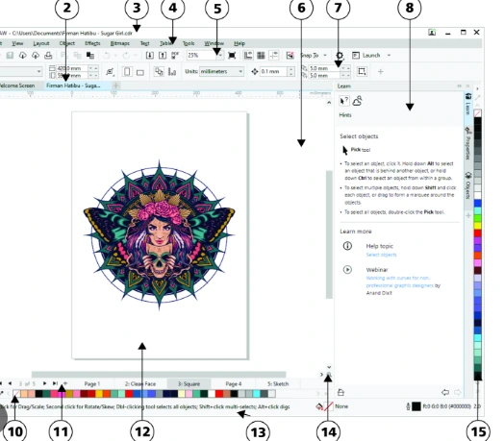Toggle Show rulers icon
The height and width of the screenshot is (441, 504).
(248, 56)
